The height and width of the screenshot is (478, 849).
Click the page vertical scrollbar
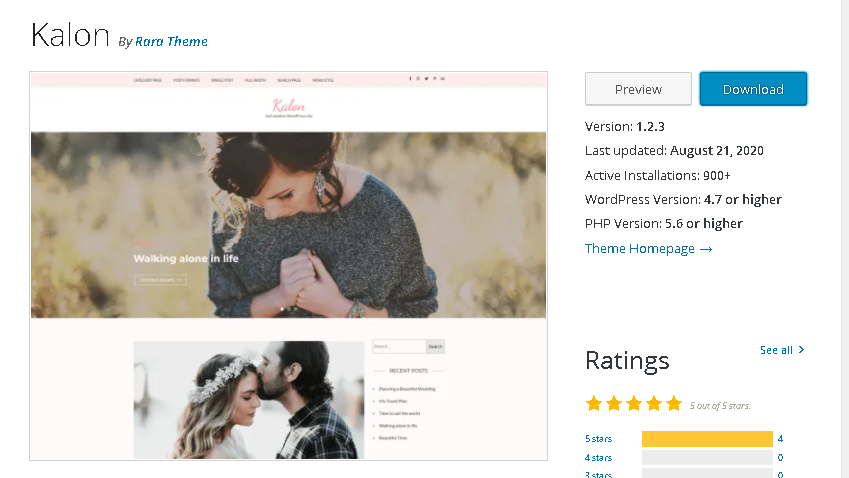tap(845, 239)
